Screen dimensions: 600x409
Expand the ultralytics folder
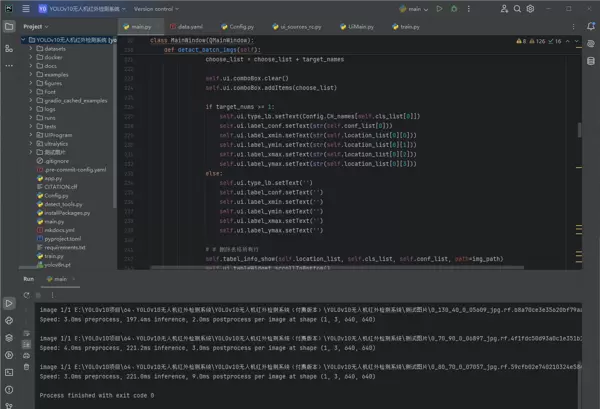point(33,143)
